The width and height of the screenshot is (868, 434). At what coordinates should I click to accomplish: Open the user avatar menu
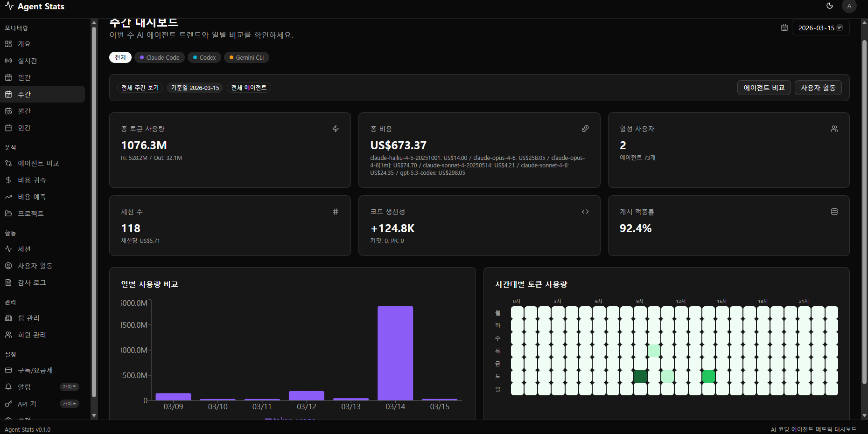(x=849, y=6)
